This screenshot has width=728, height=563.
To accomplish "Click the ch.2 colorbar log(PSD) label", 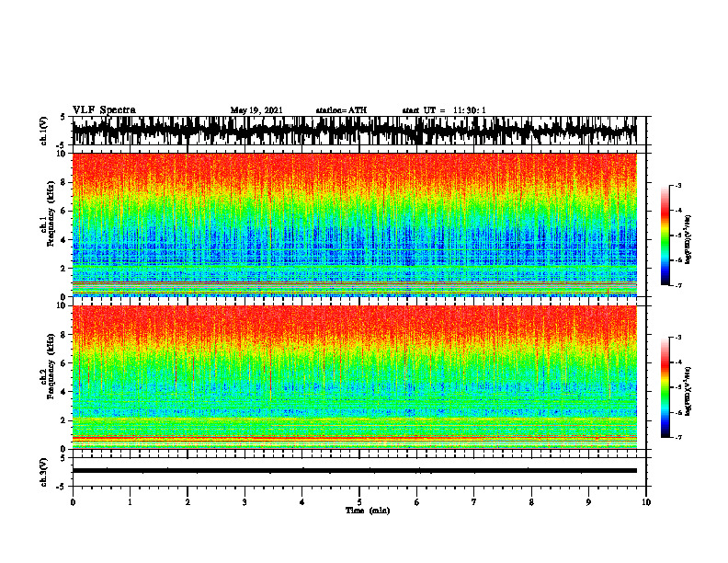I will pyautogui.click(x=688, y=391).
